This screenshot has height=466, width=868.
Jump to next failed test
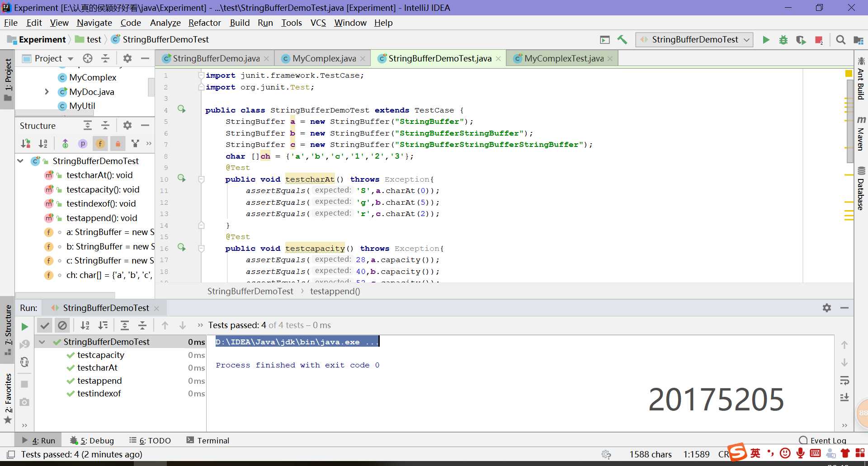[x=183, y=325]
